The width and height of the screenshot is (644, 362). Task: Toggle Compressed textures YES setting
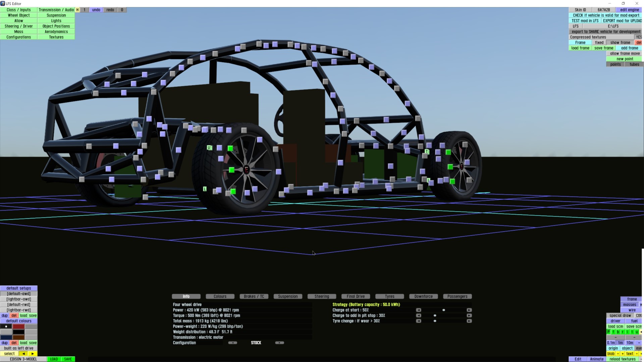[638, 37]
